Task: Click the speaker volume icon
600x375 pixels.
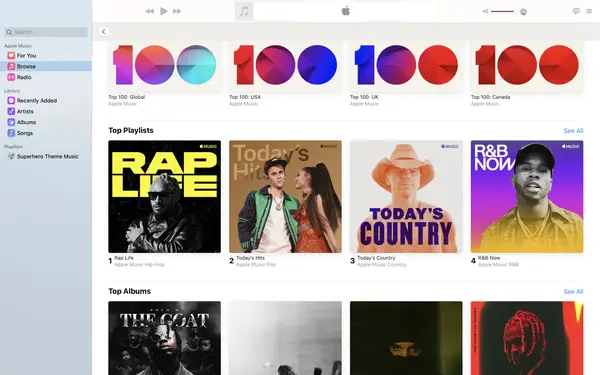Action: click(x=485, y=11)
